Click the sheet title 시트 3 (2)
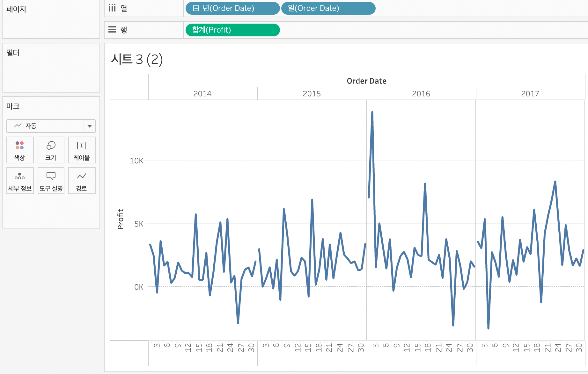Viewport: 588px width, 374px height. 137,59
